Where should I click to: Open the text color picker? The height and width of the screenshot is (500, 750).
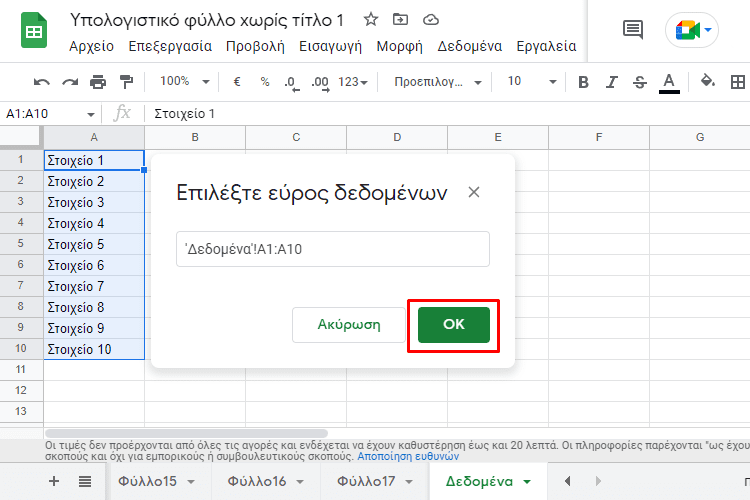click(669, 82)
